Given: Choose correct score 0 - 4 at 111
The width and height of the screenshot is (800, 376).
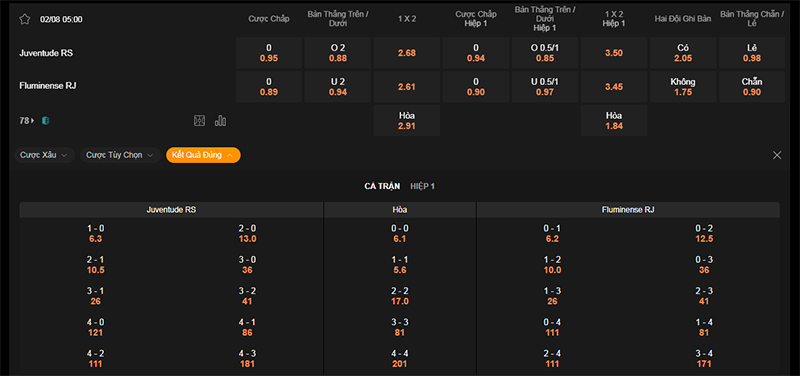Looking at the screenshot, I should point(552,328).
